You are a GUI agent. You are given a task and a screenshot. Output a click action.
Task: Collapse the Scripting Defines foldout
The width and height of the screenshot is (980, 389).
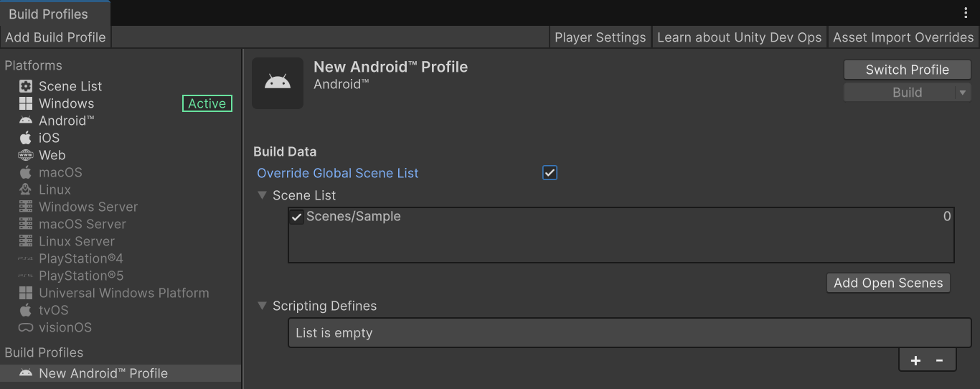coord(263,306)
